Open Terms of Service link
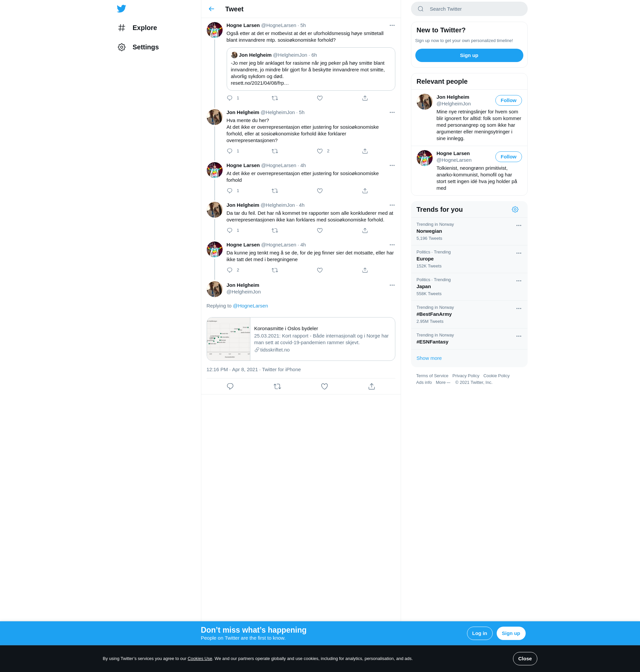Viewport: 640px width, 672px height. click(x=432, y=376)
